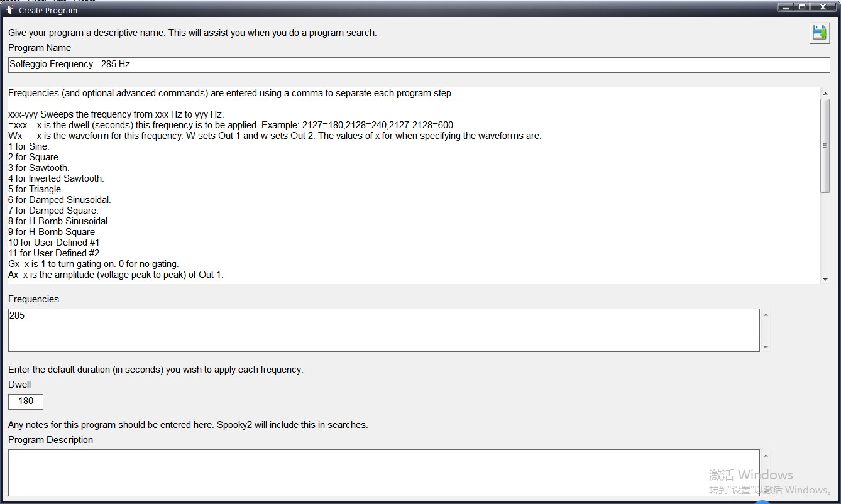Click the "Gx" gating instruction line
The image size is (841, 504).
point(94,264)
